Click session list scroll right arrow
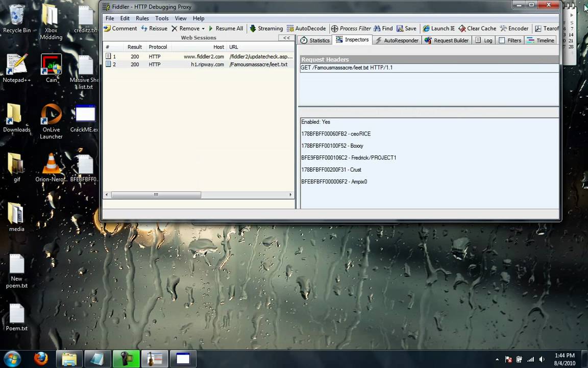Viewport: 588px width, 368px height. coord(290,195)
